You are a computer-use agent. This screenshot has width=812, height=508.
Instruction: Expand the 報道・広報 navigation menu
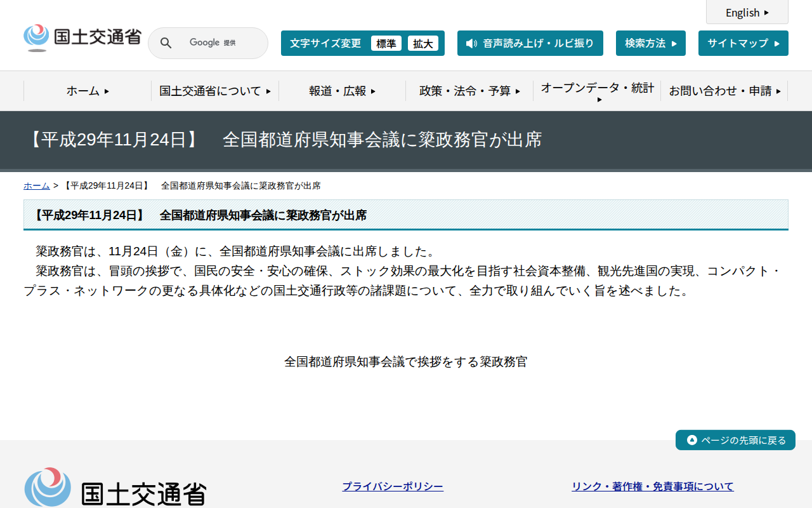pyautogui.click(x=342, y=91)
